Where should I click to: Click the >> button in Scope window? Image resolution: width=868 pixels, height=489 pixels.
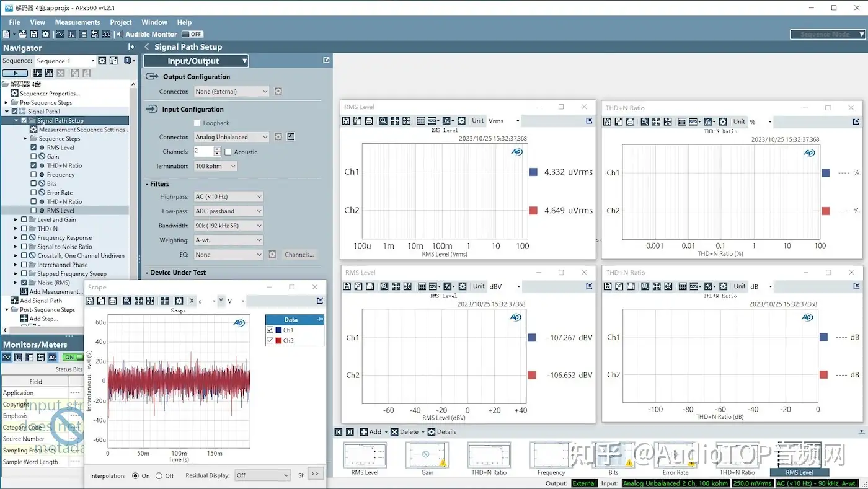click(x=315, y=474)
